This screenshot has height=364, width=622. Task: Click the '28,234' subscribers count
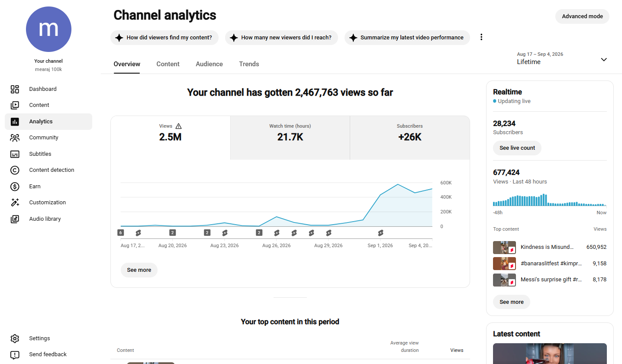tap(504, 124)
